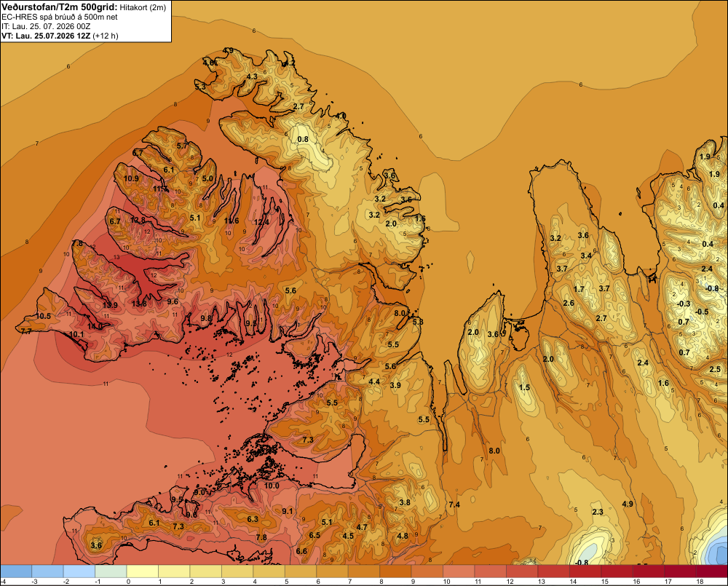Click the VT valid-time line in header

pos(60,36)
